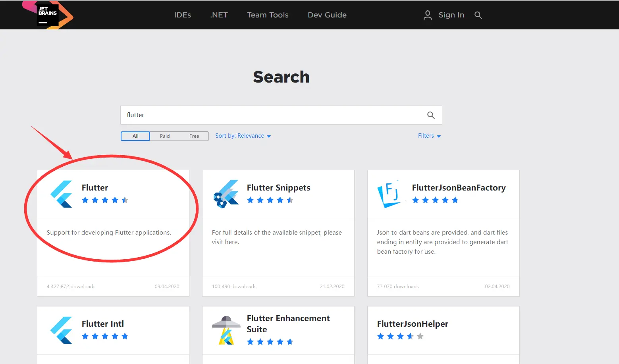
Task: Click the Flutter plugin star rating
Action: (x=105, y=200)
